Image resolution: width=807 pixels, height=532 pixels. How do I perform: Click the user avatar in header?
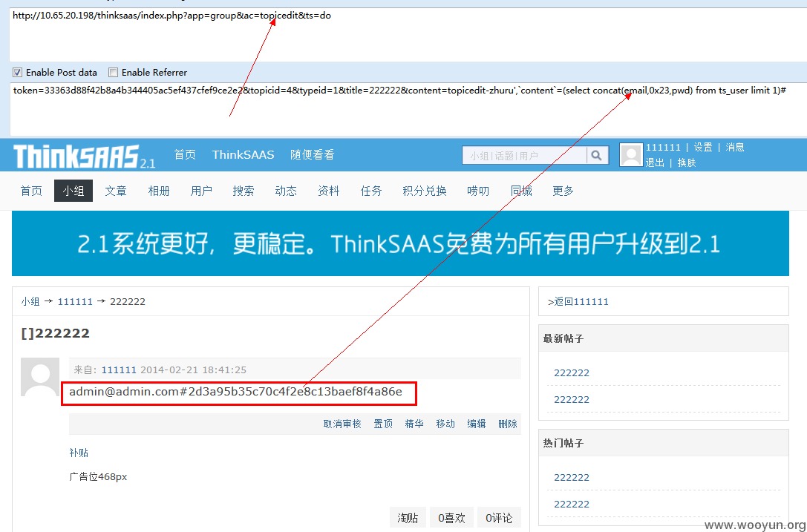point(631,155)
